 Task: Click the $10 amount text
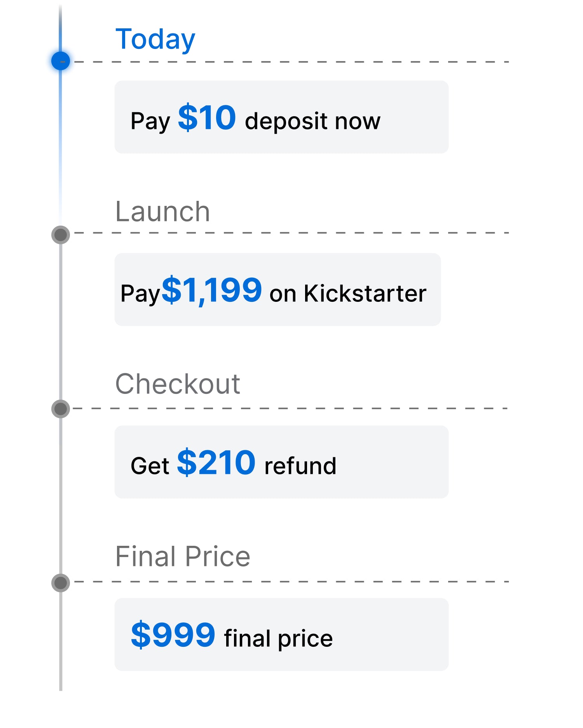pyautogui.click(x=207, y=118)
